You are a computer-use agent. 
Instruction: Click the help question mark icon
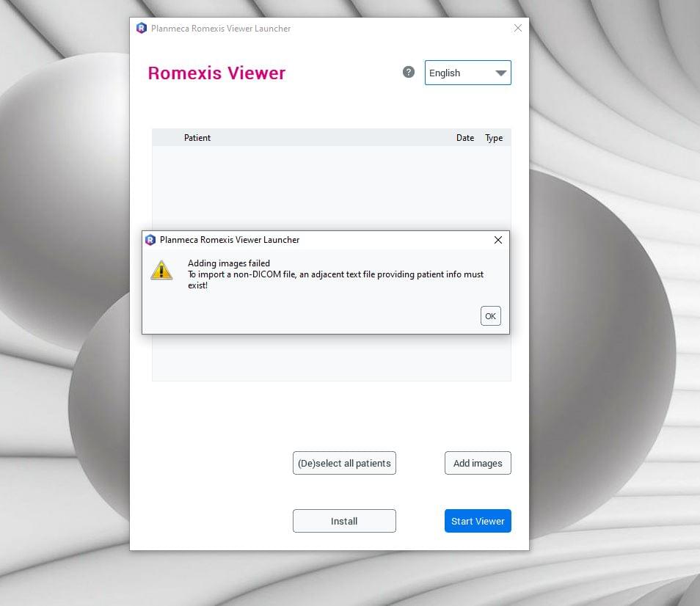pyautogui.click(x=409, y=72)
